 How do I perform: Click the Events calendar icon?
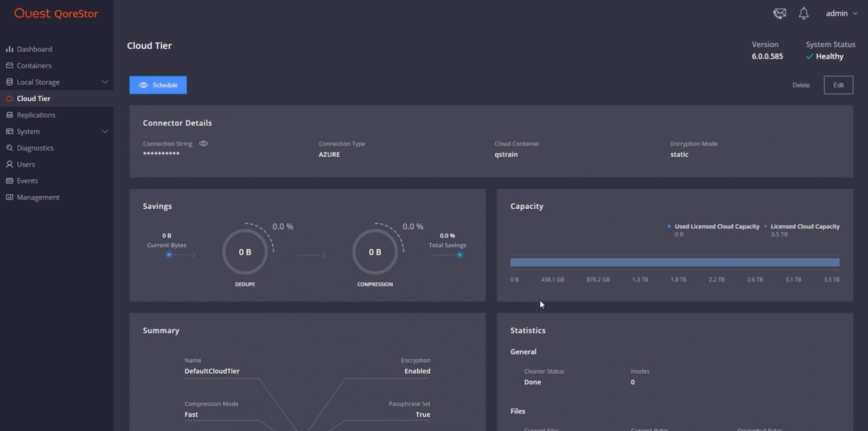(x=9, y=181)
